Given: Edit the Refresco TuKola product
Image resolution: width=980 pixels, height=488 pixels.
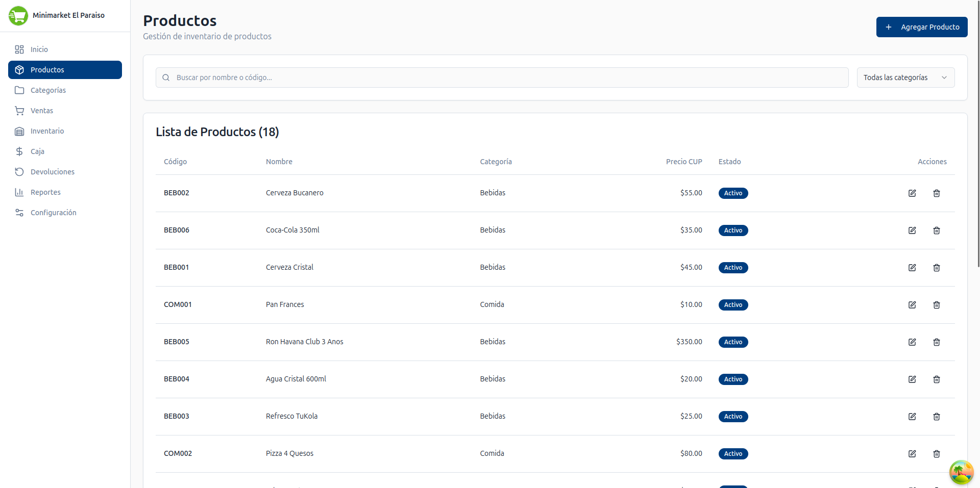Looking at the screenshot, I should point(912,417).
